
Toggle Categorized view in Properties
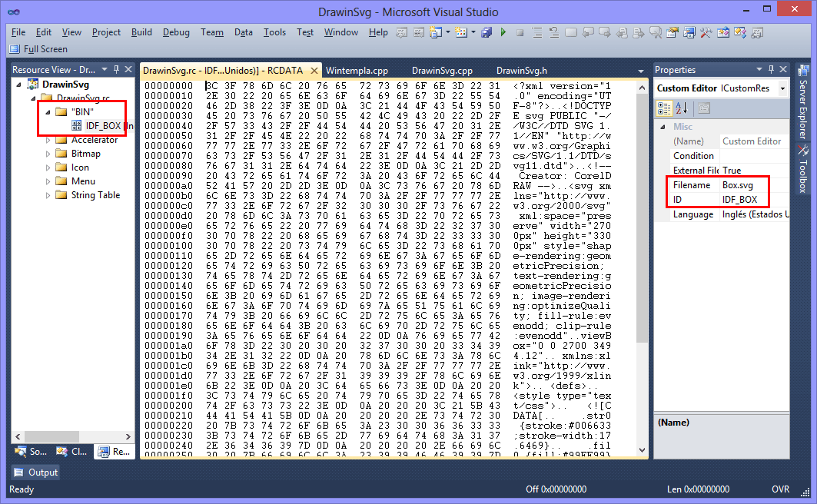(664, 108)
